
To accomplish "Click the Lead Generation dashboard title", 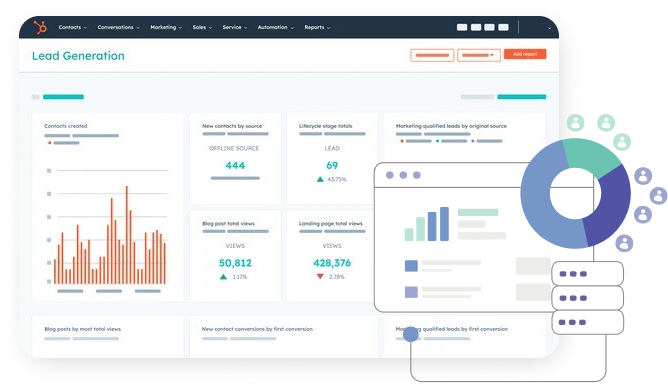I will click(x=78, y=56).
